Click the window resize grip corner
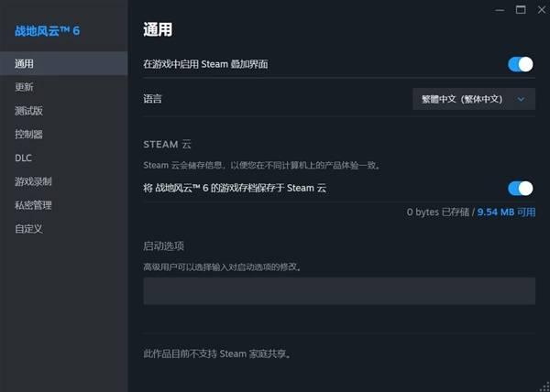 coord(545,387)
